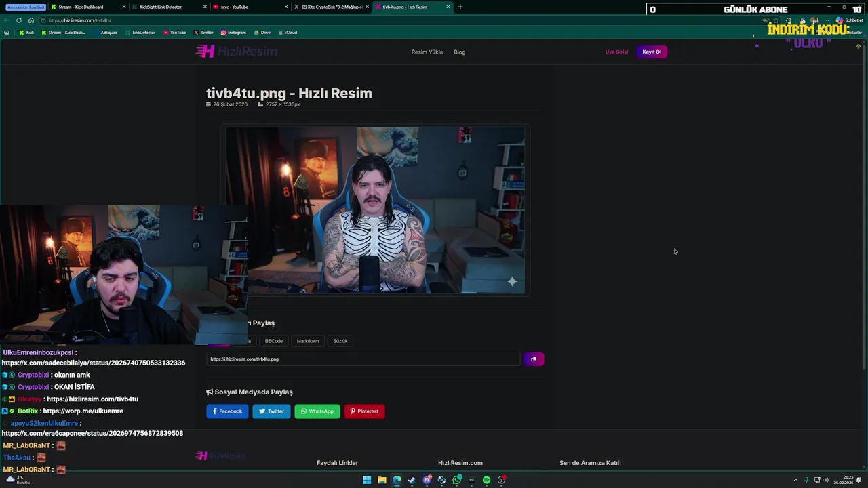This screenshot has width=868, height=488.
Task: Click Kayıt Ol register button
Action: click(652, 52)
